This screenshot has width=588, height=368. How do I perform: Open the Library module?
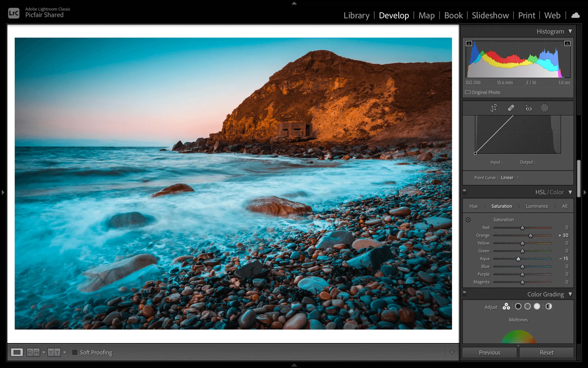pyautogui.click(x=356, y=15)
